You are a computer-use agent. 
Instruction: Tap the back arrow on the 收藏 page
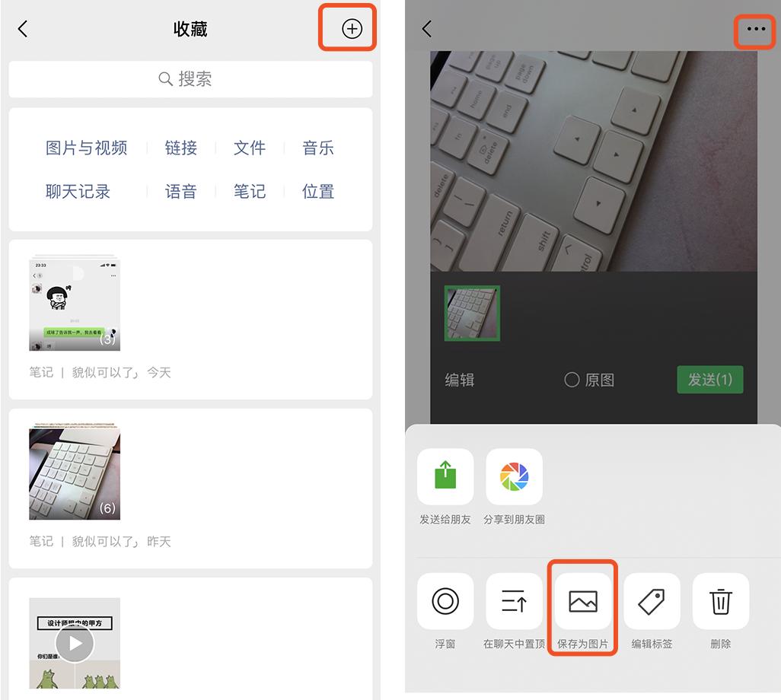(x=23, y=28)
